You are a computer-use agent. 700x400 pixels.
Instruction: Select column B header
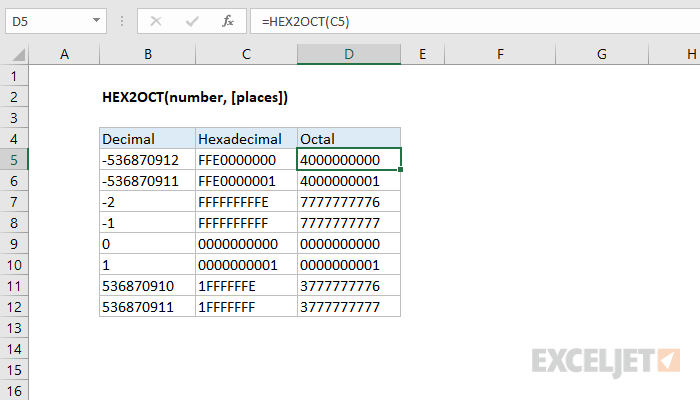[x=147, y=54]
